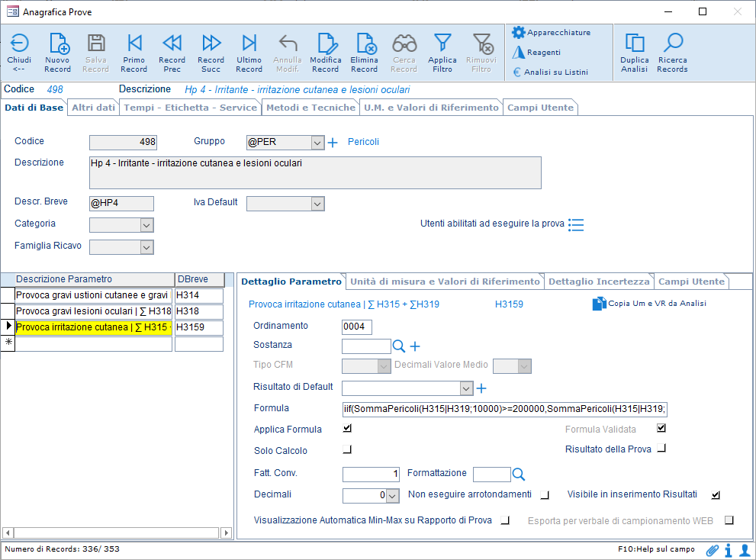This screenshot has width=756, height=560.
Task: Uncheck the Applica Formula checkbox
Action: pos(347,428)
